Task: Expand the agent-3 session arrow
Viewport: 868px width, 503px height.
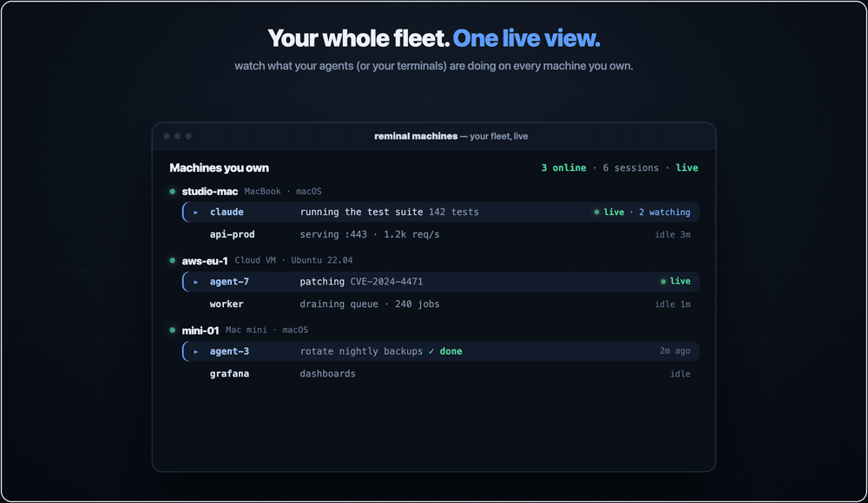Action: tap(196, 352)
